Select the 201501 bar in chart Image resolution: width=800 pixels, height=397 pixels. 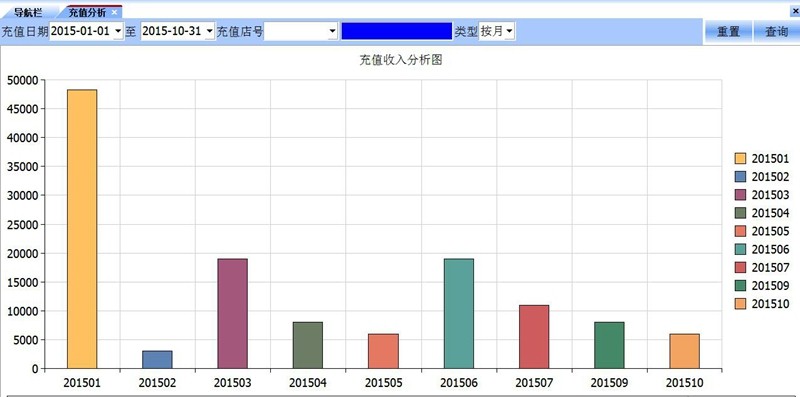pos(82,229)
